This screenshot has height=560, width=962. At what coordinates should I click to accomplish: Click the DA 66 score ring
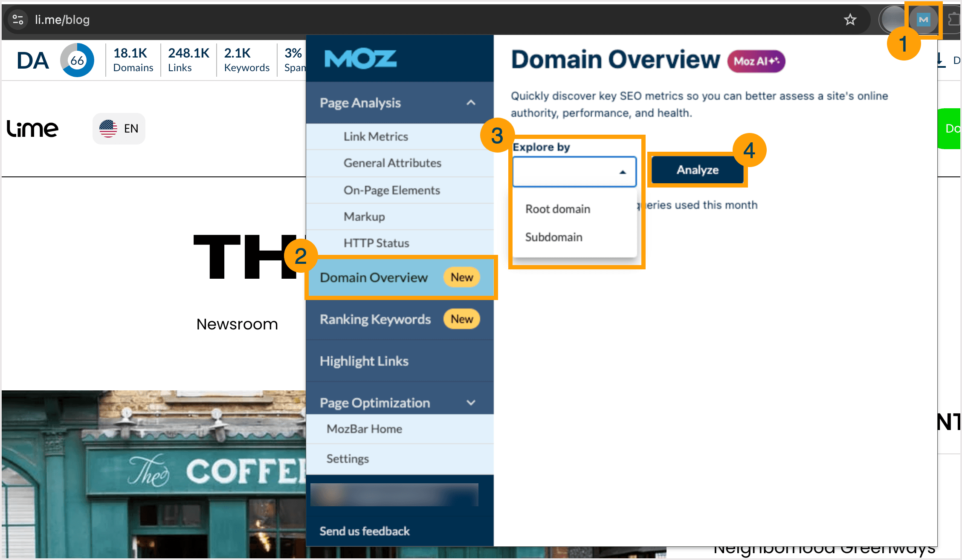pyautogui.click(x=77, y=60)
